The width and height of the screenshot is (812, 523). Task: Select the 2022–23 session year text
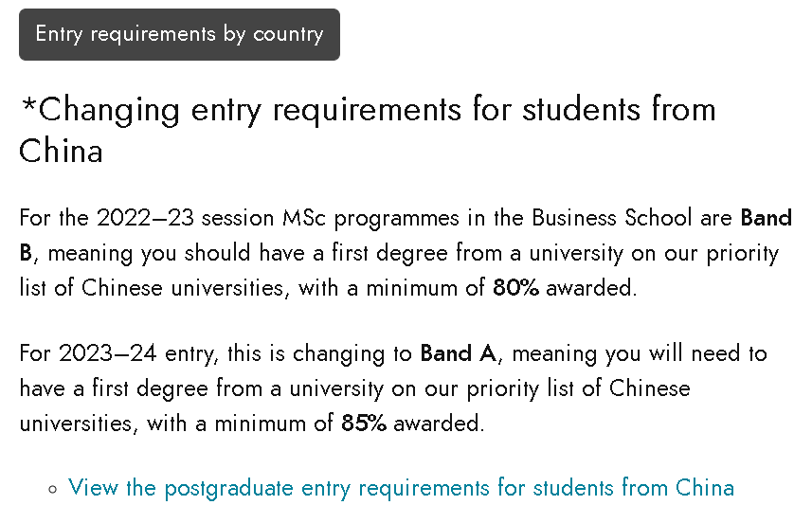[x=146, y=218]
